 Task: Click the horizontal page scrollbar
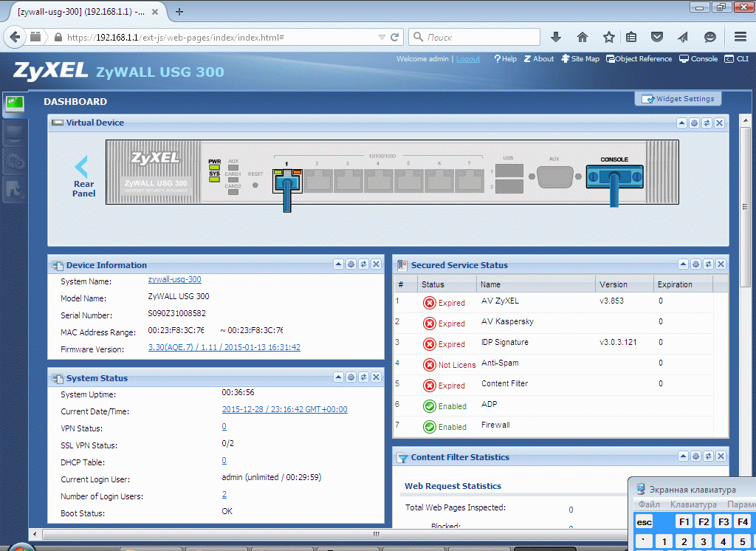[376, 534]
